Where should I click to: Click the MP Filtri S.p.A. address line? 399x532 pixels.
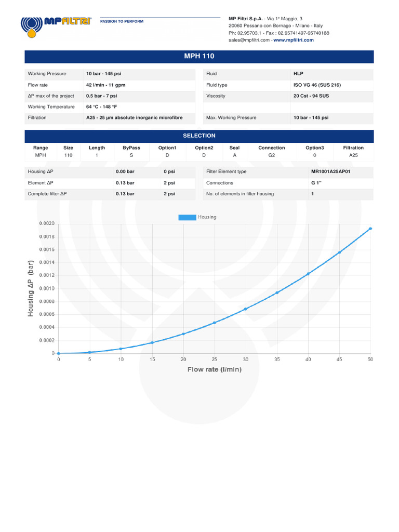click(x=265, y=19)
